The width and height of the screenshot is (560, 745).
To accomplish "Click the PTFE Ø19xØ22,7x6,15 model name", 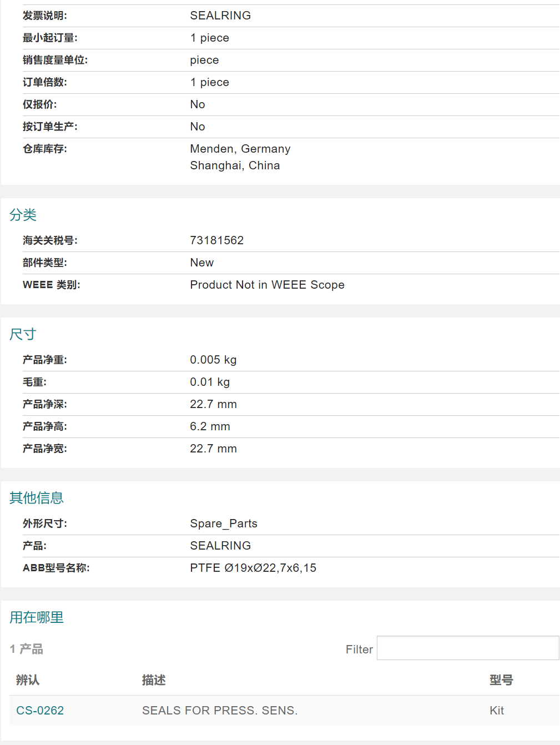I will 253,568.
